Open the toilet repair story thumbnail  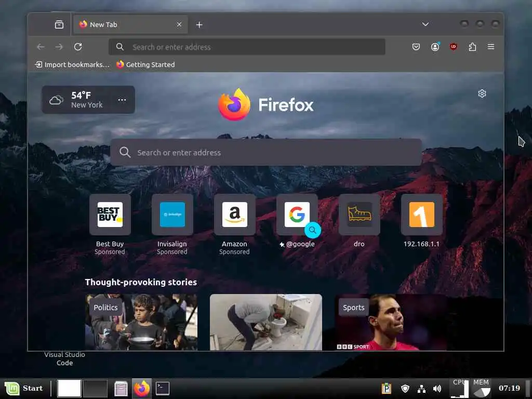(266, 322)
